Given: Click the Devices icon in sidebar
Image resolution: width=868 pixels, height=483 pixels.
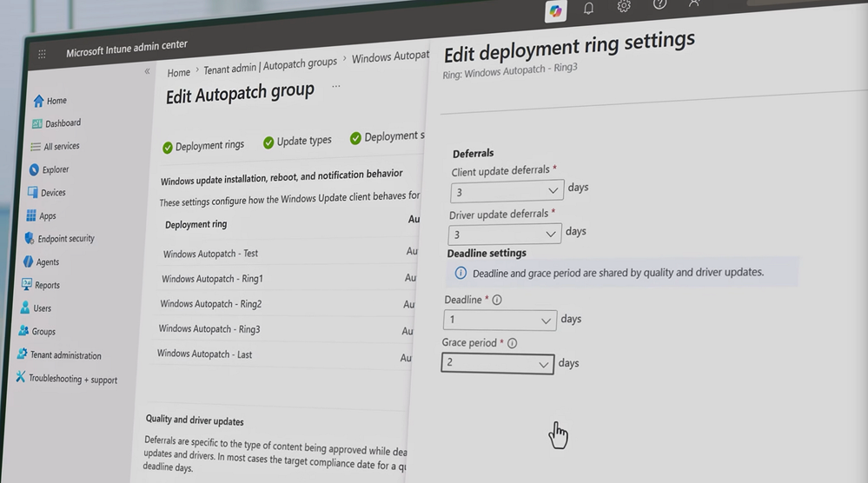Looking at the screenshot, I should coord(33,193).
